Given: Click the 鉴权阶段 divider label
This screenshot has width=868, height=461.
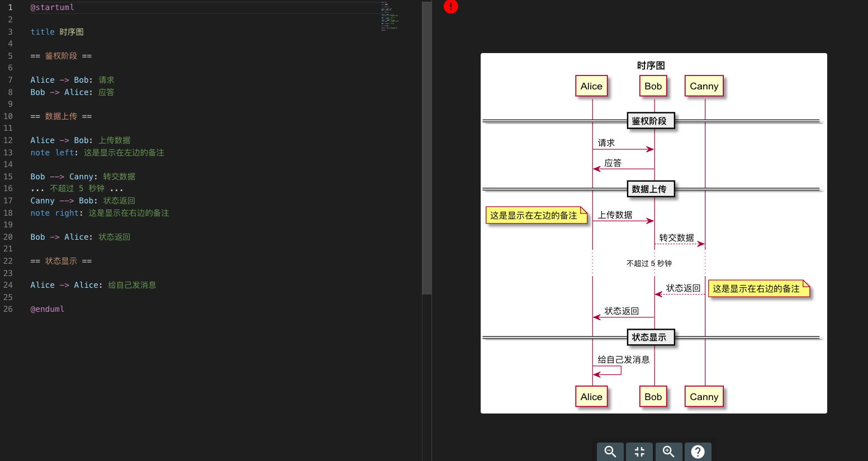Looking at the screenshot, I should [x=651, y=121].
